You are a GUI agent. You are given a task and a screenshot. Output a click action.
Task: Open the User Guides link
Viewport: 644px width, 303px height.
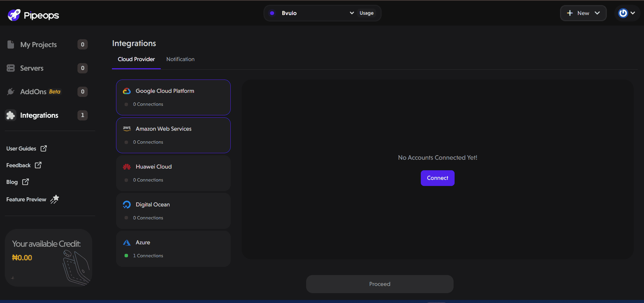[x=21, y=148]
